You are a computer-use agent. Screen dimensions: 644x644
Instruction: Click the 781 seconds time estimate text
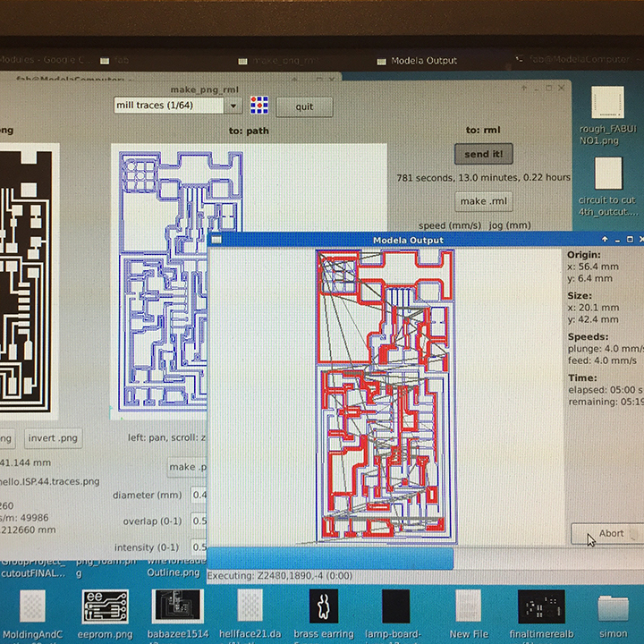click(483, 178)
